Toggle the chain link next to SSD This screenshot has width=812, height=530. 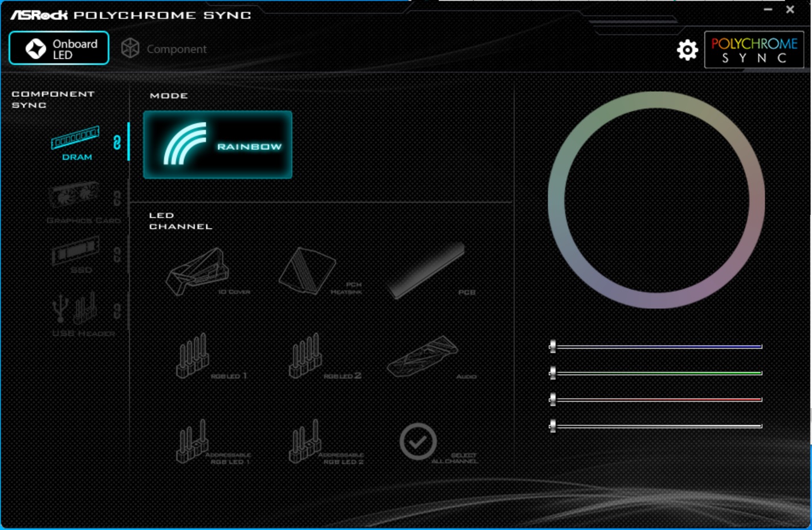click(x=117, y=254)
